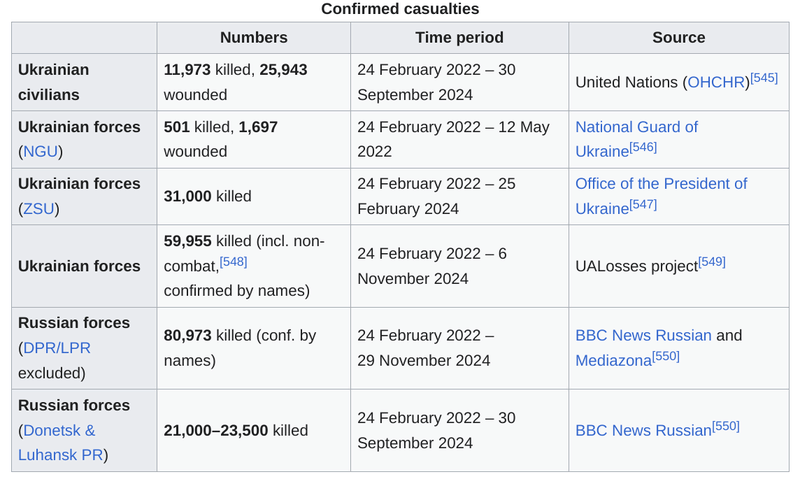Open BBC News Russian link in last row
This screenshot has width=800, height=479.
(643, 430)
